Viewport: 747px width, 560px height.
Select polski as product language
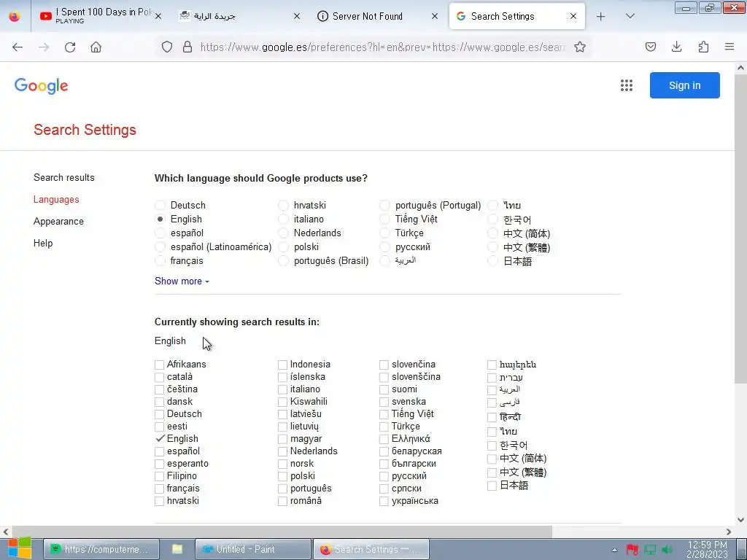pos(284,246)
